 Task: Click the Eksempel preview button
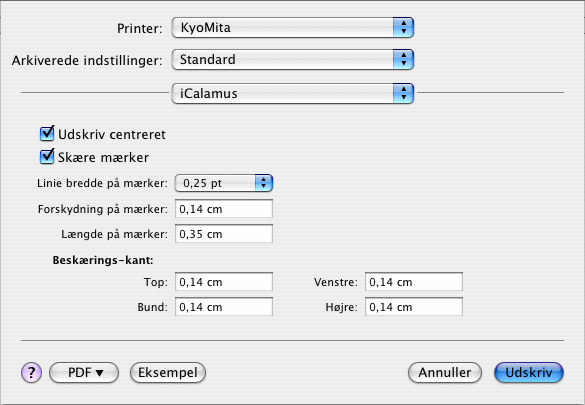[x=168, y=373]
